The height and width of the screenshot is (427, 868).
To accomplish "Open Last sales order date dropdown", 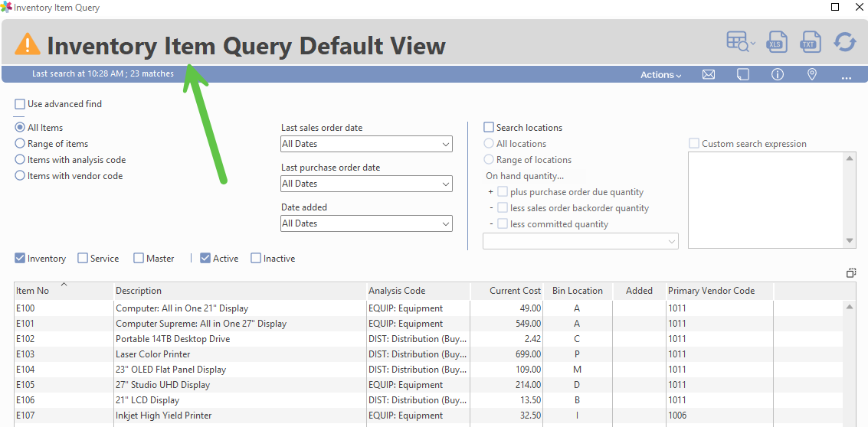I will tap(366, 144).
